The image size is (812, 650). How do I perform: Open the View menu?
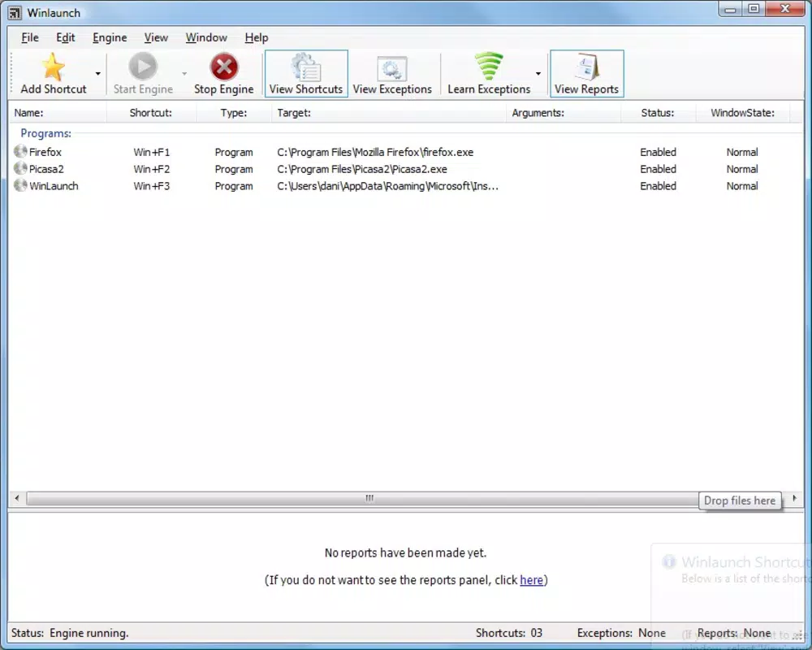(156, 37)
